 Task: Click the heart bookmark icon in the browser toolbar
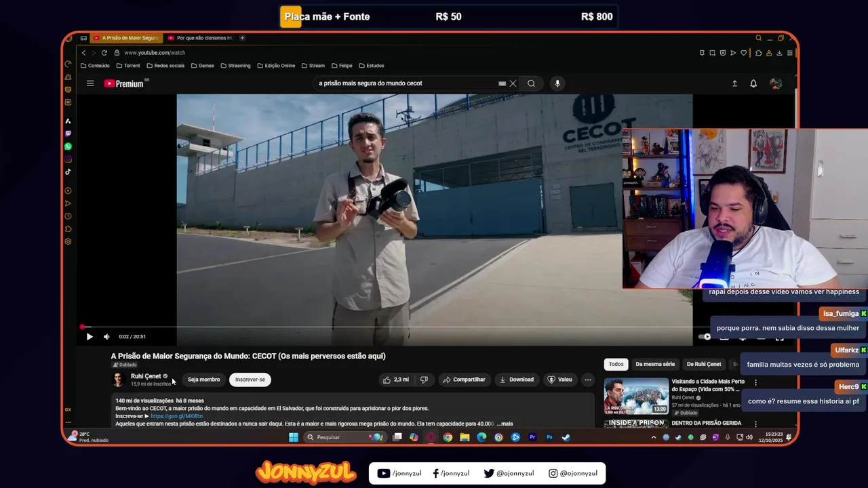(744, 53)
